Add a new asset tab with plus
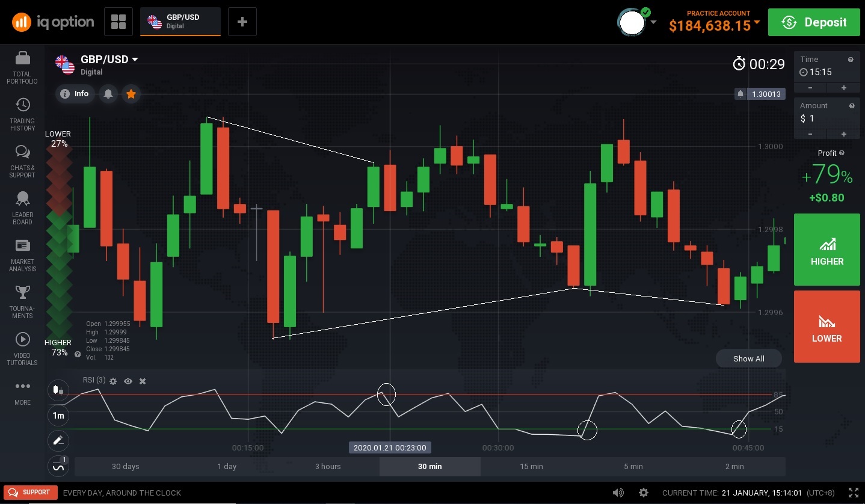The height and width of the screenshot is (504, 865). [x=242, y=22]
